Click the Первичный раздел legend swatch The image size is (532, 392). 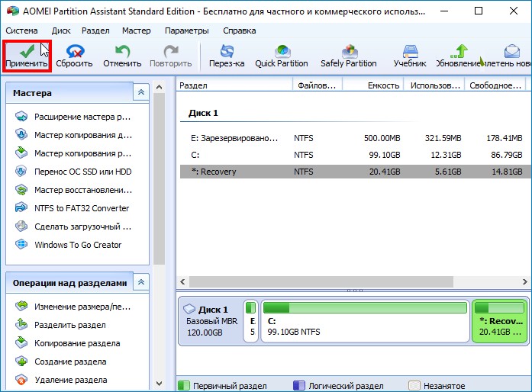[x=184, y=386]
